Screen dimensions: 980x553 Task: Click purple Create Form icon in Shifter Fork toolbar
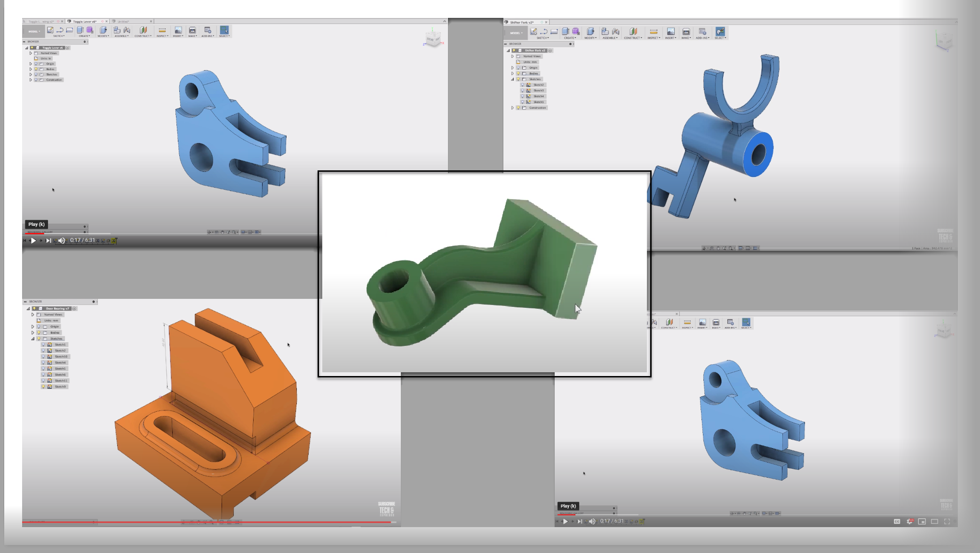coord(576,32)
